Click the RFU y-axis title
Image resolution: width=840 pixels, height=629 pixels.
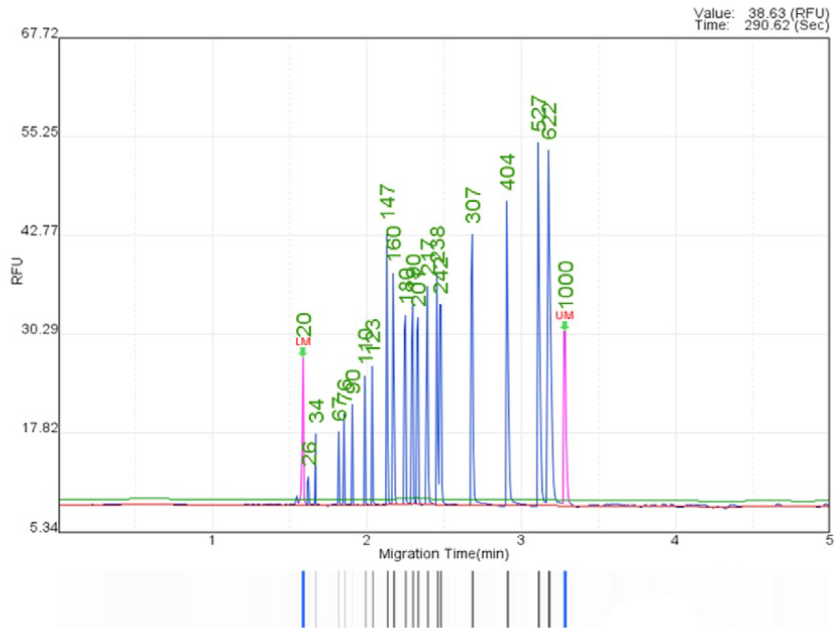click(18, 271)
